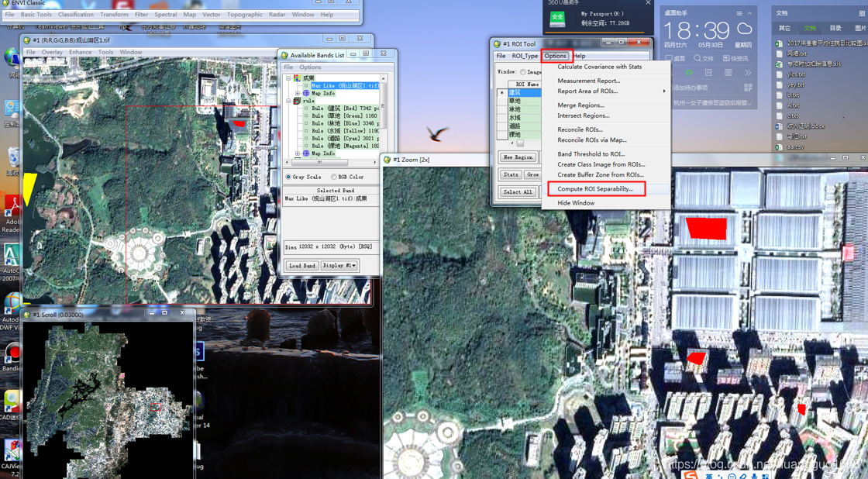Open Classification menu in ENVI Classic bar

pos(76,15)
